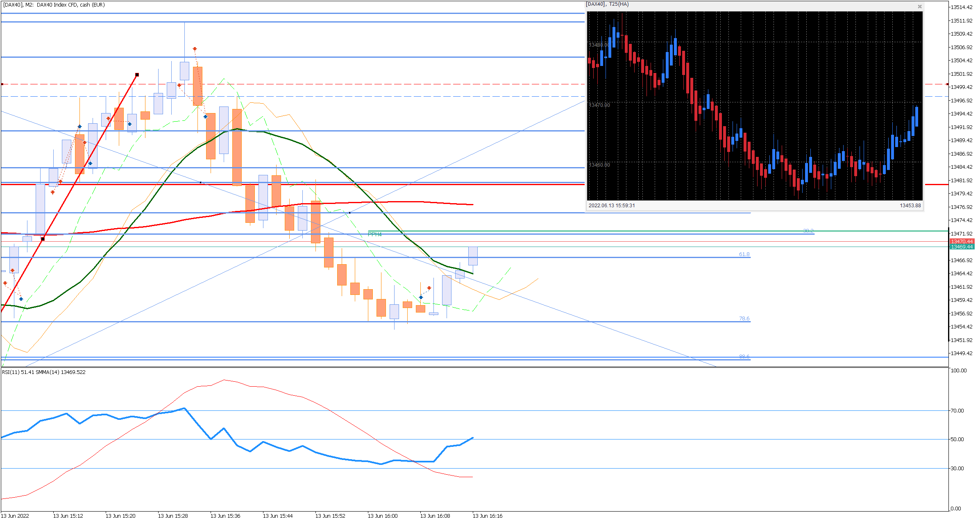Click the 70.00 RSI level label
980x521 pixels.
(x=957, y=411)
